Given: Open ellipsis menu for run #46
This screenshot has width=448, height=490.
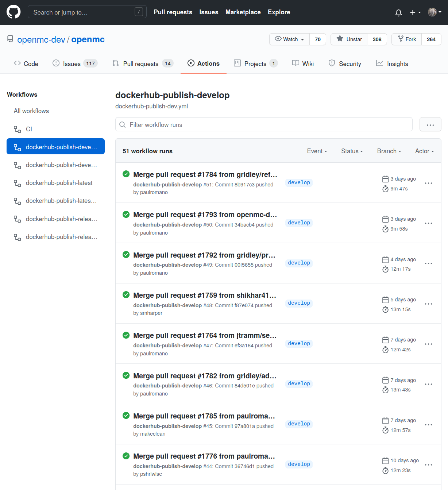Looking at the screenshot, I should pos(429,384).
